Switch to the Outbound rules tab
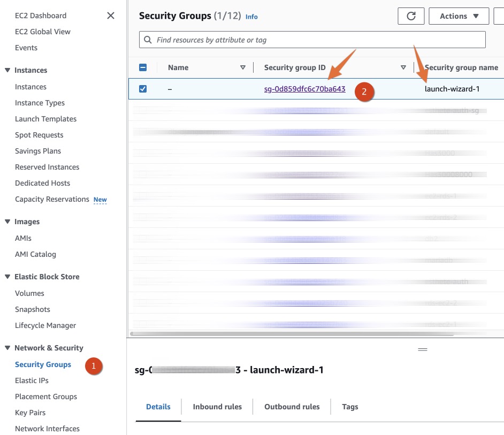 292,407
